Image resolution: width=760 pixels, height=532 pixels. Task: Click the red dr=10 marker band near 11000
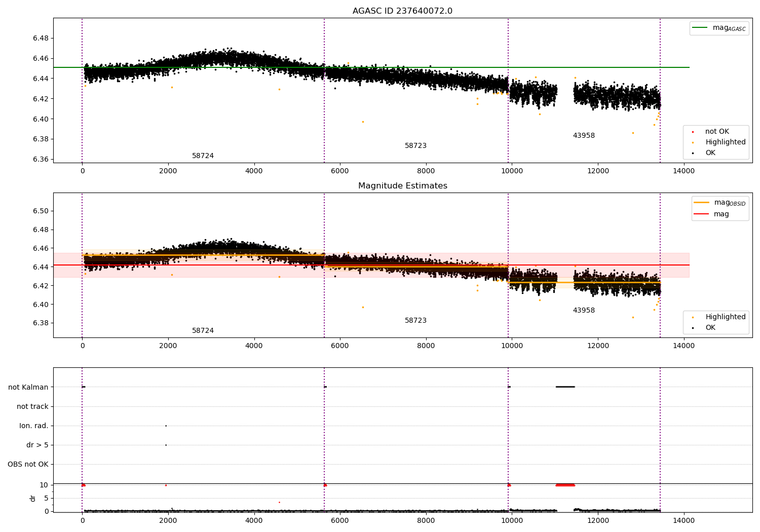coord(565,485)
